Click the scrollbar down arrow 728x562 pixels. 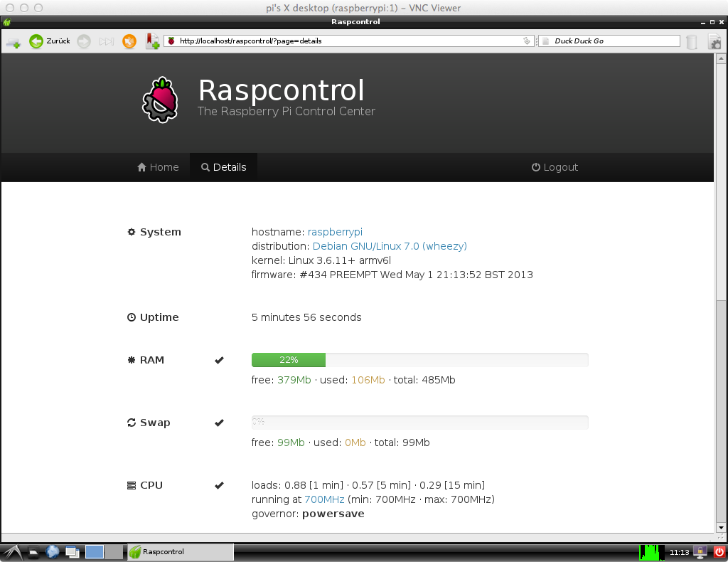tap(721, 528)
